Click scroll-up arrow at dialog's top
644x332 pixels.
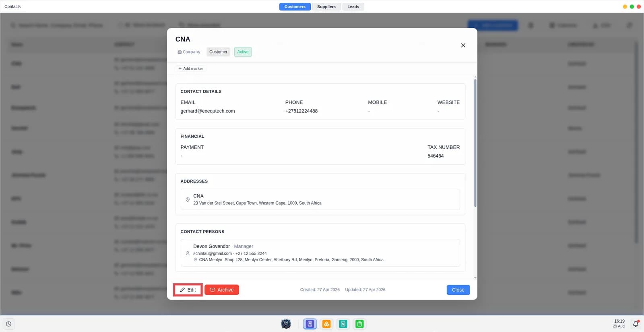475,77
